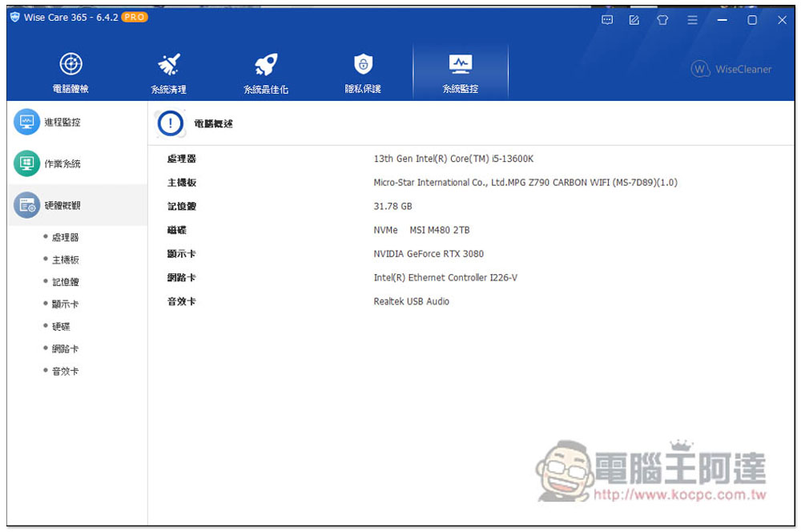Click the Intel Ethernet Controller I226-V value
Viewport: 801px width, 532px height.
click(x=445, y=277)
